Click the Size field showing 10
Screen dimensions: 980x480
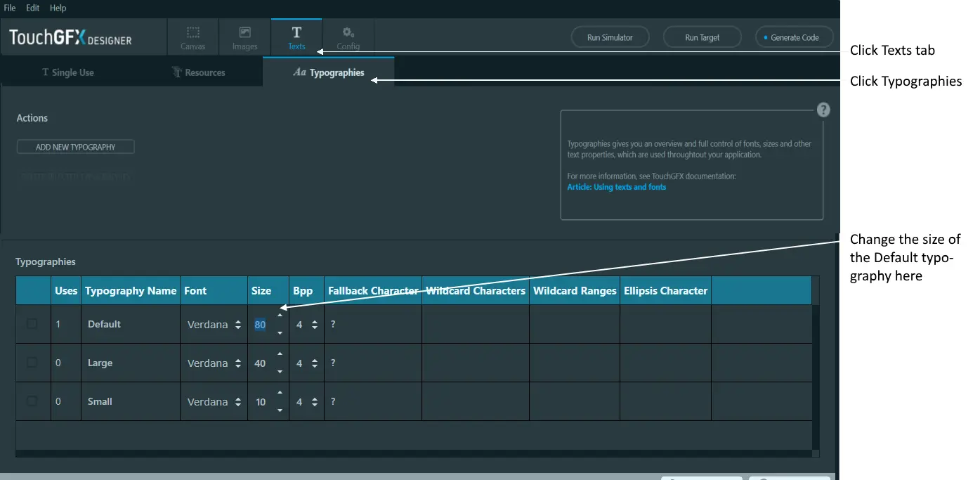click(261, 402)
